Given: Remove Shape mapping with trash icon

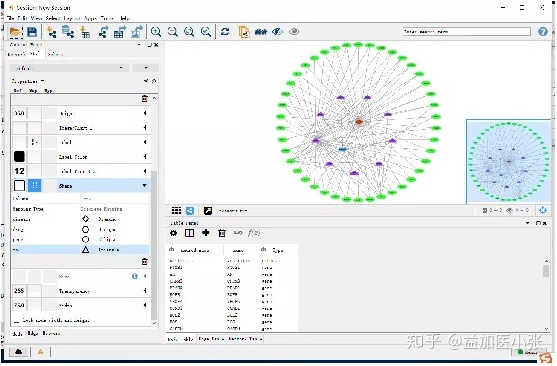Looking at the screenshot, I should pos(145,262).
